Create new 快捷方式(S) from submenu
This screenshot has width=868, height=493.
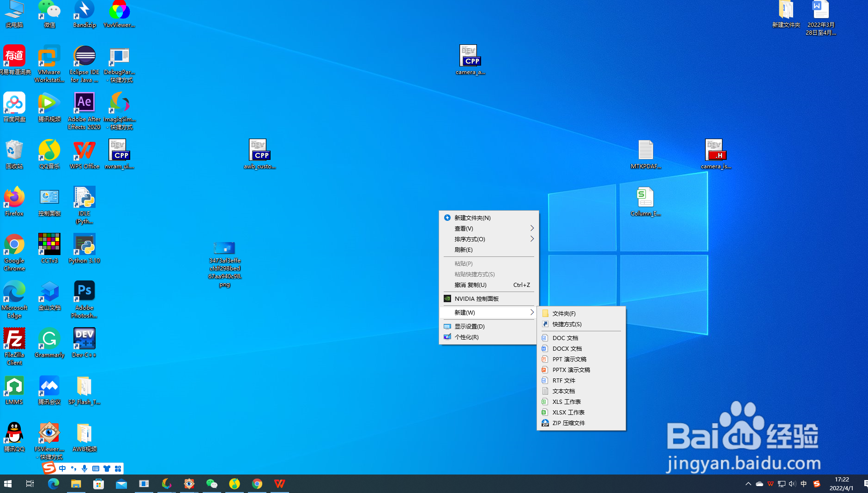coord(581,324)
